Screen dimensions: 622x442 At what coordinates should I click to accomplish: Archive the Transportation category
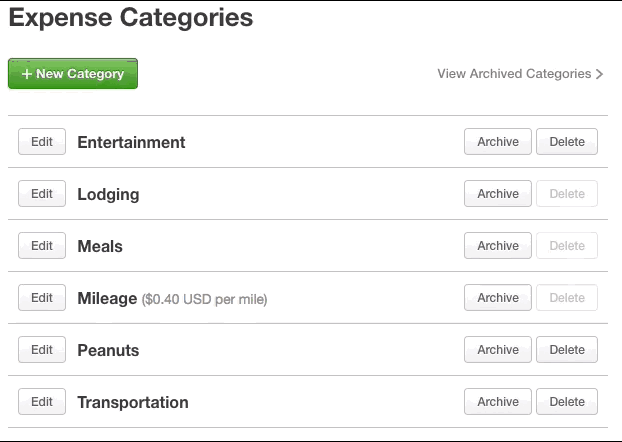click(x=498, y=402)
